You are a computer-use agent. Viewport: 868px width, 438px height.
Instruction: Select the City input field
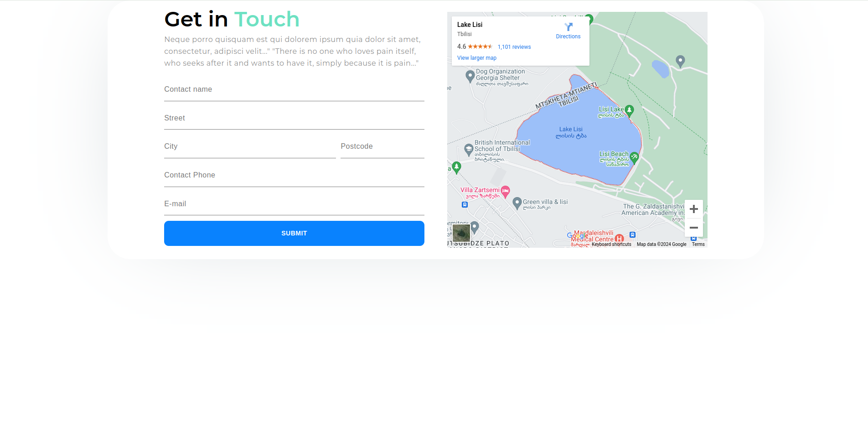coord(250,147)
